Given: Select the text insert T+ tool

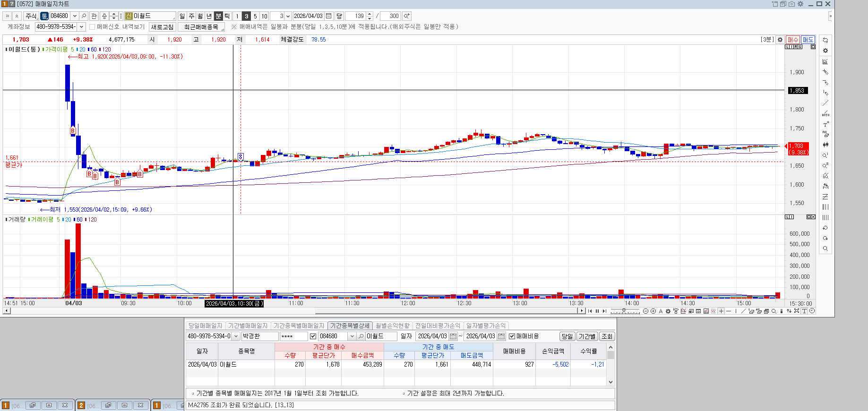Looking at the screenshot, I should 825,124.
